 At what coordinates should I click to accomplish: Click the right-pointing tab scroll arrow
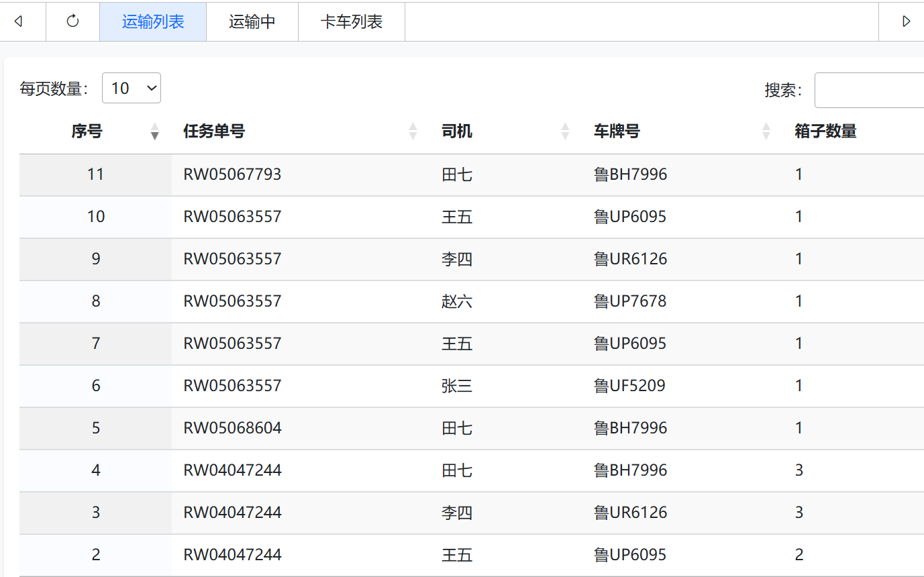[x=906, y=21]
